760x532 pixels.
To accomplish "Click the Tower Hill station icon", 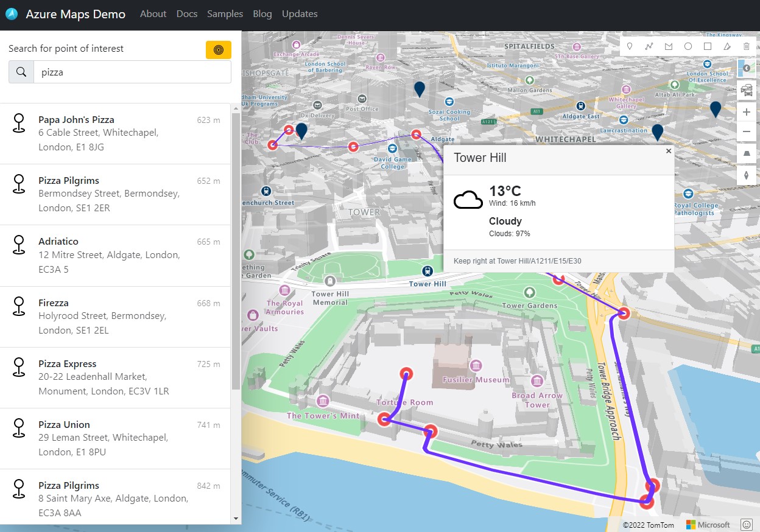I will (428, 271).
